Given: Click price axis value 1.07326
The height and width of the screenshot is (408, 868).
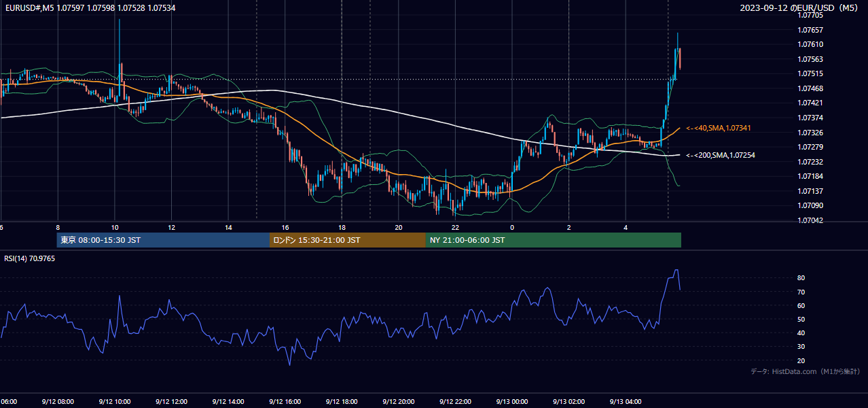Looking at the screenshot, I should point(811,133).
